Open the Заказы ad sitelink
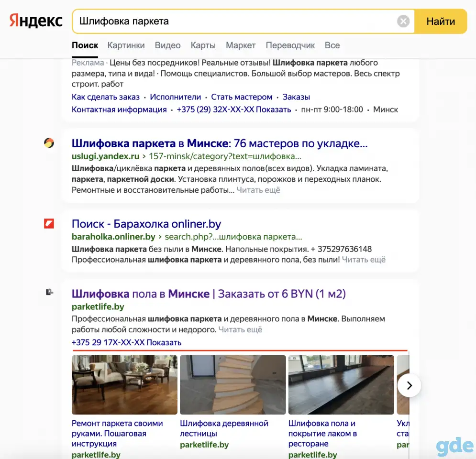The image size is (476, 459). coord(296,97)
